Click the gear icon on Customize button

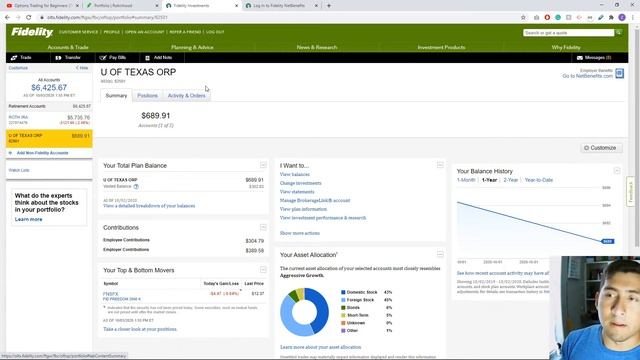click(x=587, y=148)
